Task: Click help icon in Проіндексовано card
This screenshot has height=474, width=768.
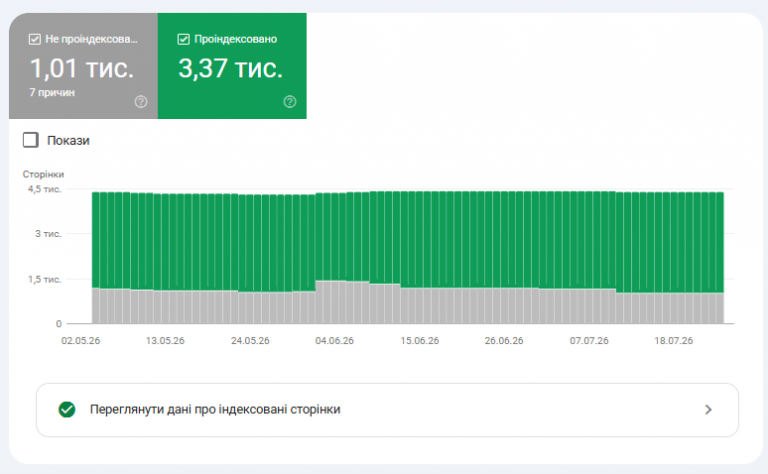Action: tap(290, 102)
